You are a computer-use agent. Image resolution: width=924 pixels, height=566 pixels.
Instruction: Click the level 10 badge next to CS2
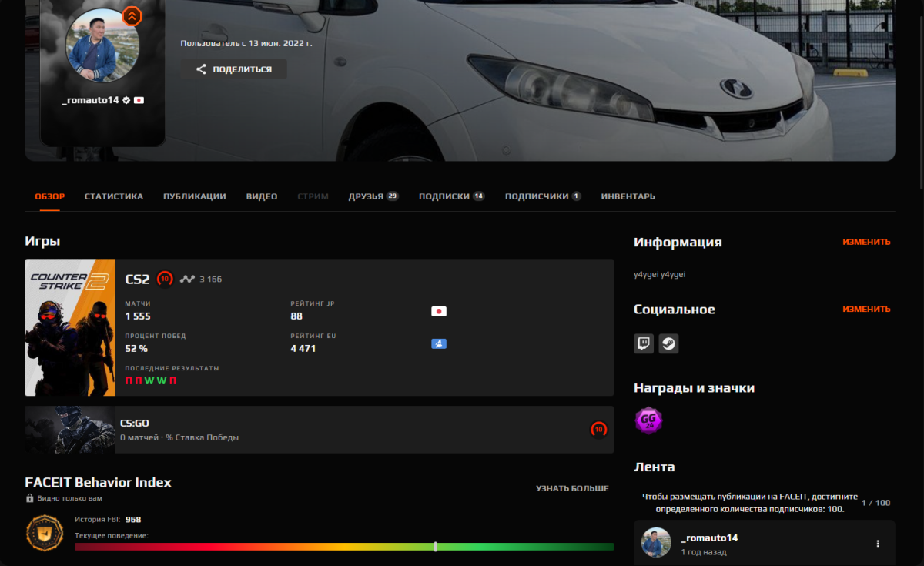click(x=165, y=279)
